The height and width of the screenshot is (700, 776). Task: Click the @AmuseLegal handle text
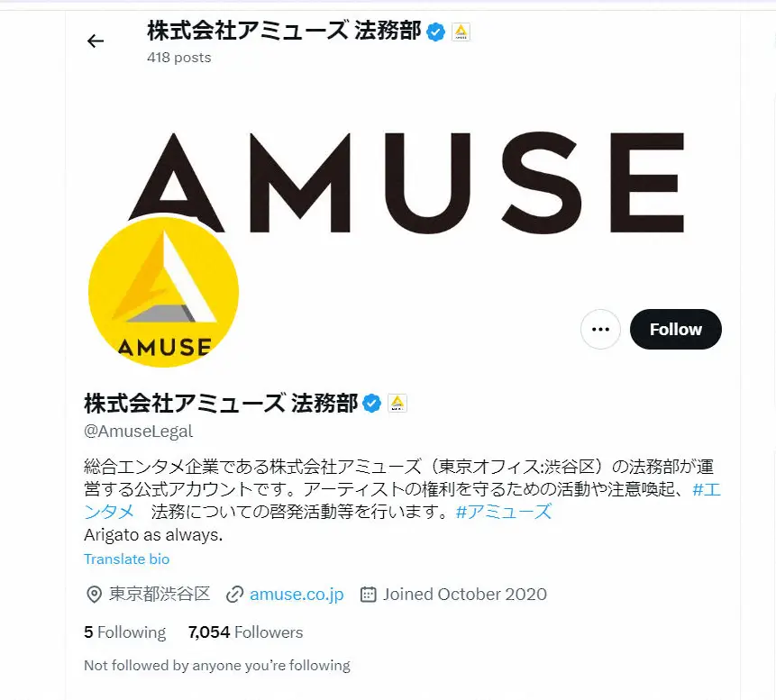[138, 432]
